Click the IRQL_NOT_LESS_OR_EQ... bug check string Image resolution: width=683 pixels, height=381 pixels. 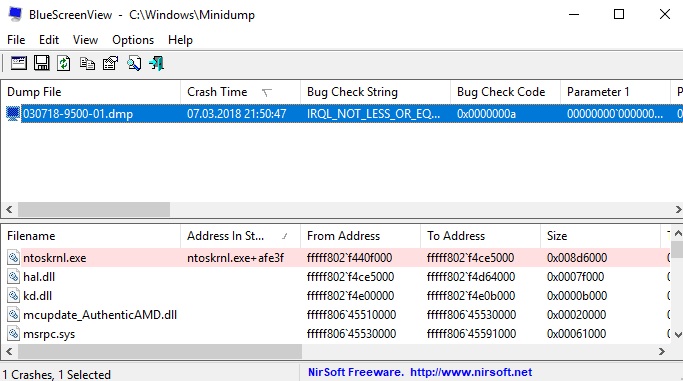click(x=373, y=114)
